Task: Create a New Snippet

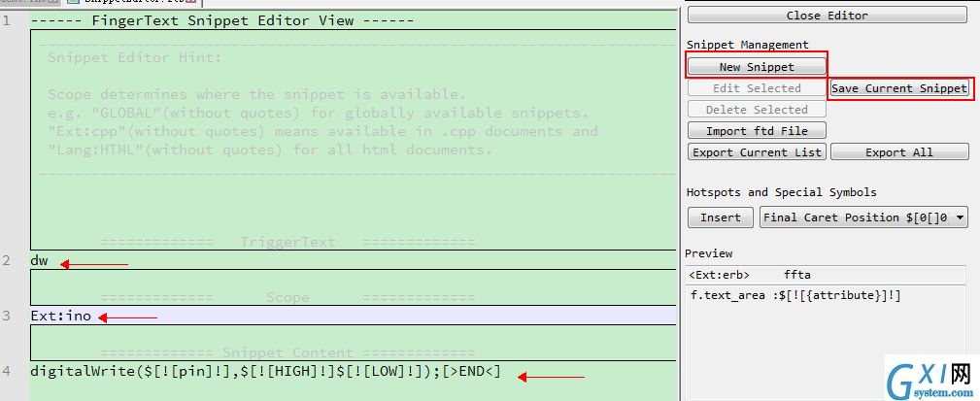Action: [757, 67]
